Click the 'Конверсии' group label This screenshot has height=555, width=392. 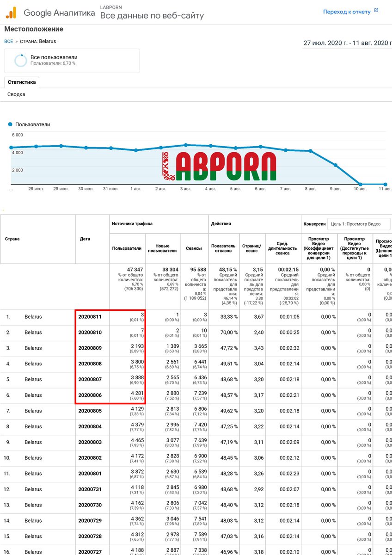[x=314, y=224]
